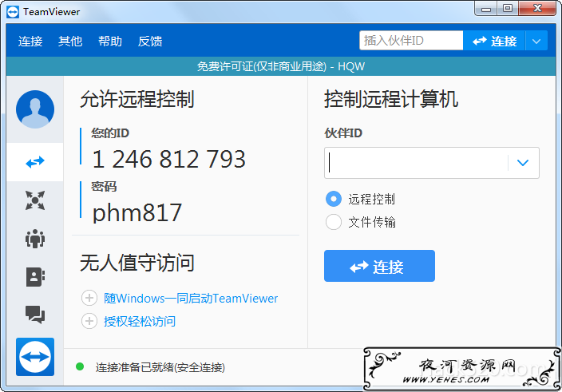562x392 pixels.
Task: Expand the header 连接 button dropdown arrow
Action: click(536, 41)
